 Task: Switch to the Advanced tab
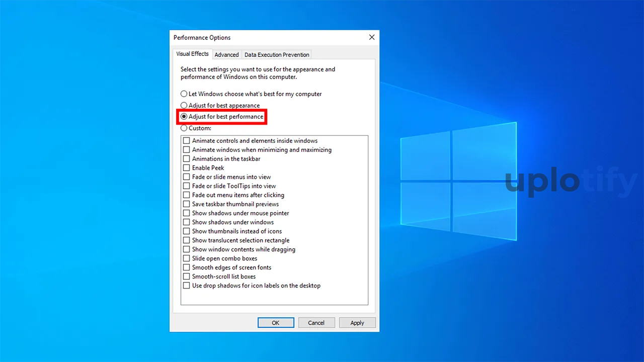pyautogui.click(x=226, y=55)
